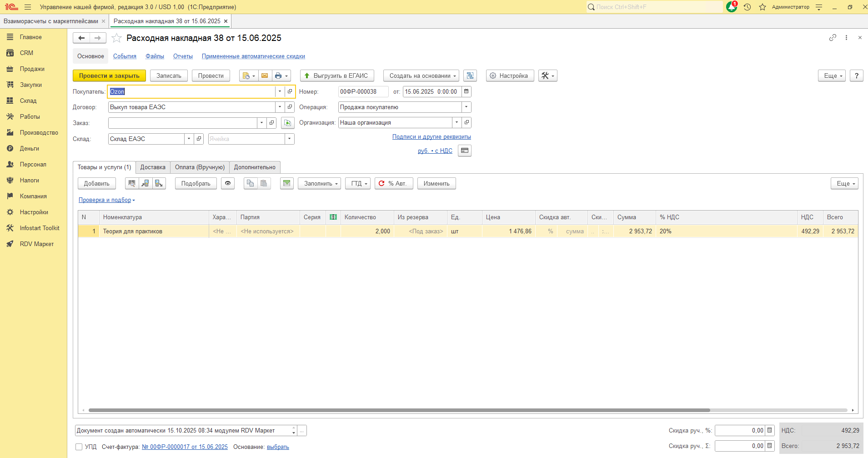868x458 pixels.
Task: Open print menu printer icon
Action: tap(281, 75)
